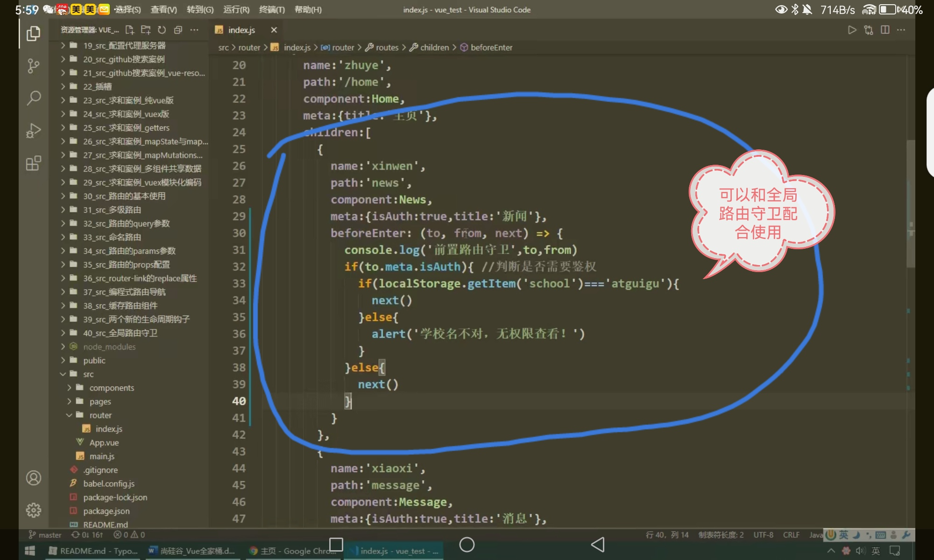
Task: Click the New File icon in explorer
Action: [129, 30]
